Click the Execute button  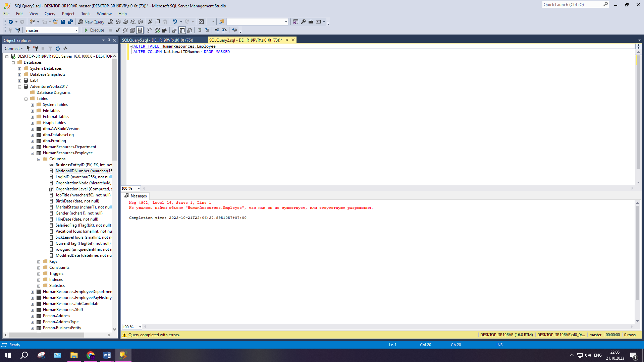(x=94, y=30)
